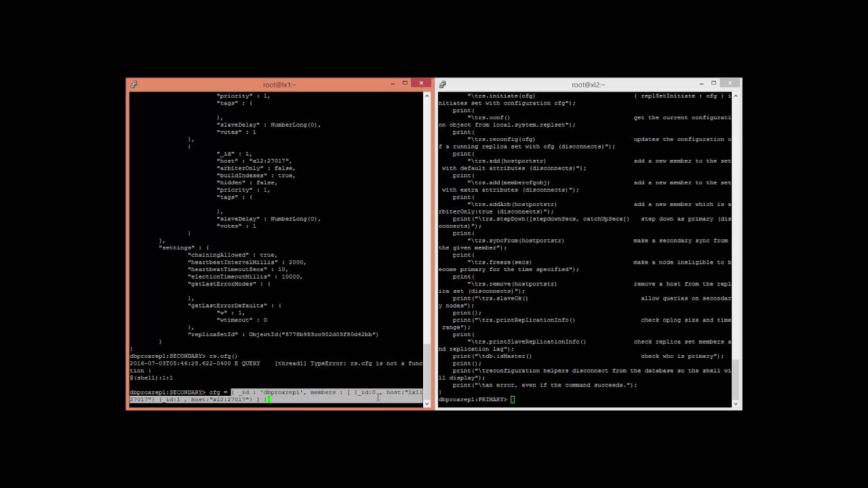
Task: Click the "buildIndexes" : true line
Action: point(256,175)
